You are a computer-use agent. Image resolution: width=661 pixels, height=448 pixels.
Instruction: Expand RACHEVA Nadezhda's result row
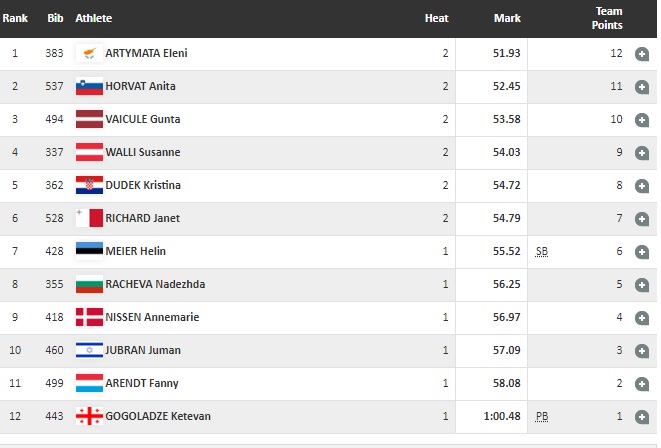coord(642,285)
